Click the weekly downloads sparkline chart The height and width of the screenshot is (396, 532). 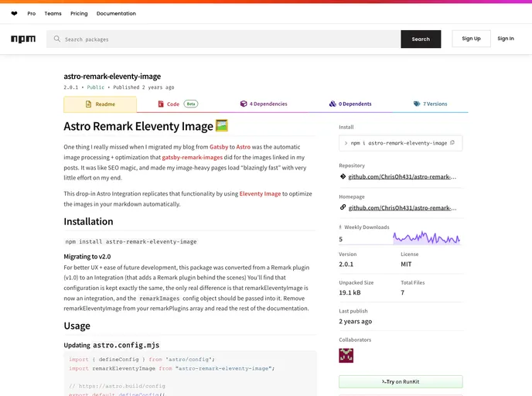(x=427, y=237)
